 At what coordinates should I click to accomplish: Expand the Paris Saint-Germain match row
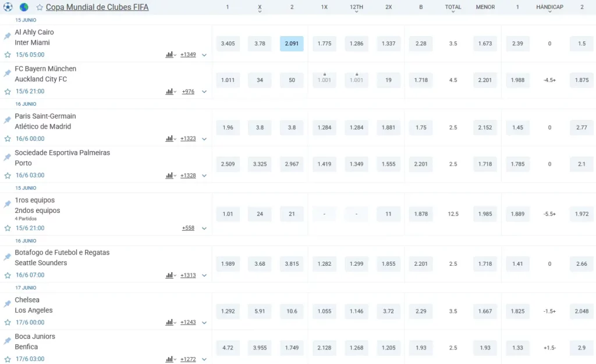[x=204, y=139]
